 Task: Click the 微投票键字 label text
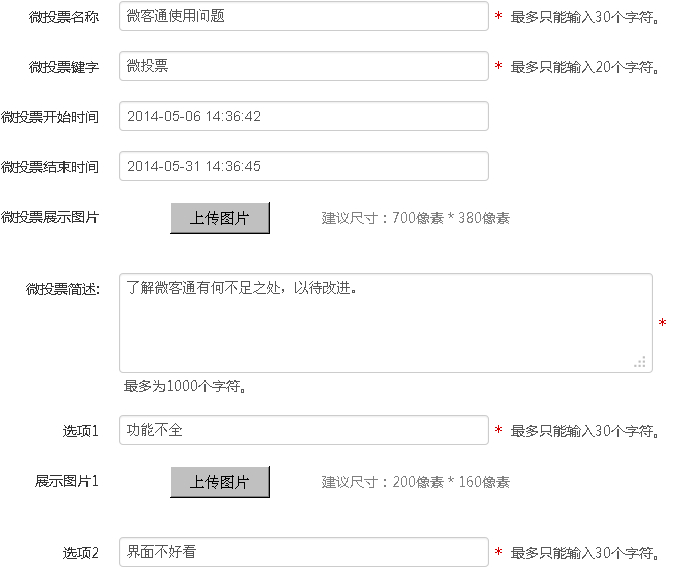click(64, 67)
